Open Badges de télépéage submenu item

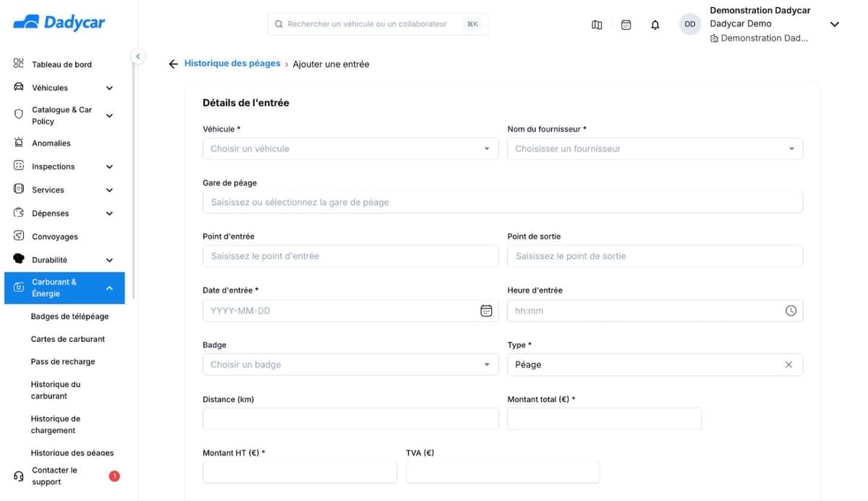(69, 316)
